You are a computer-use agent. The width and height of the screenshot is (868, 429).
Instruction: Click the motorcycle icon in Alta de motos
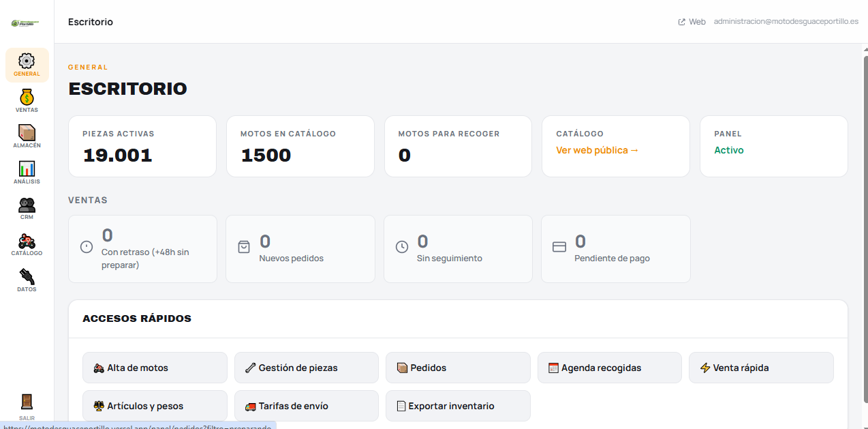click(99, 368)
